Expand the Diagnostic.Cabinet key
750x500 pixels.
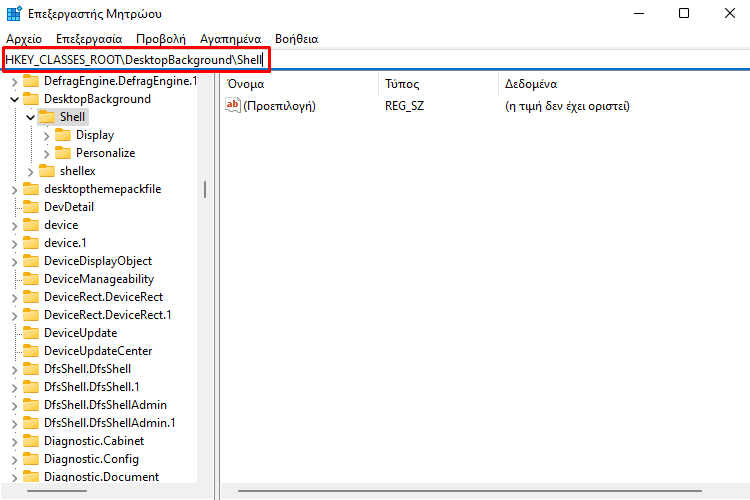pos(14,442)
